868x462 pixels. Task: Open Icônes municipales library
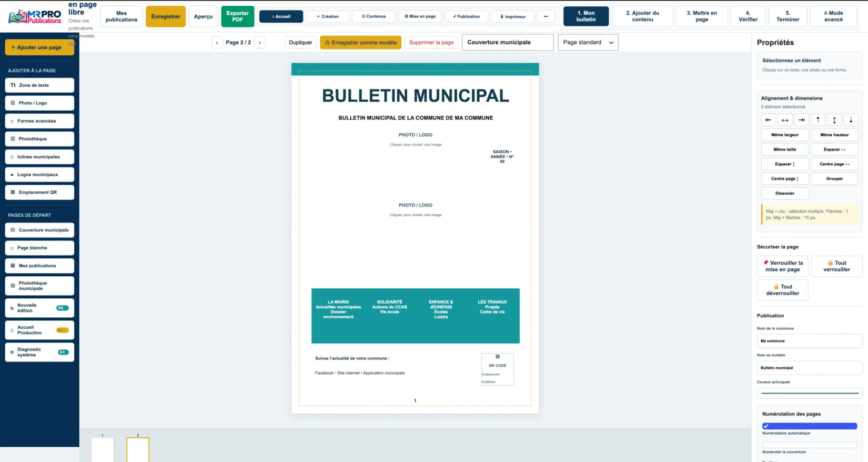(x=39, y=157)
